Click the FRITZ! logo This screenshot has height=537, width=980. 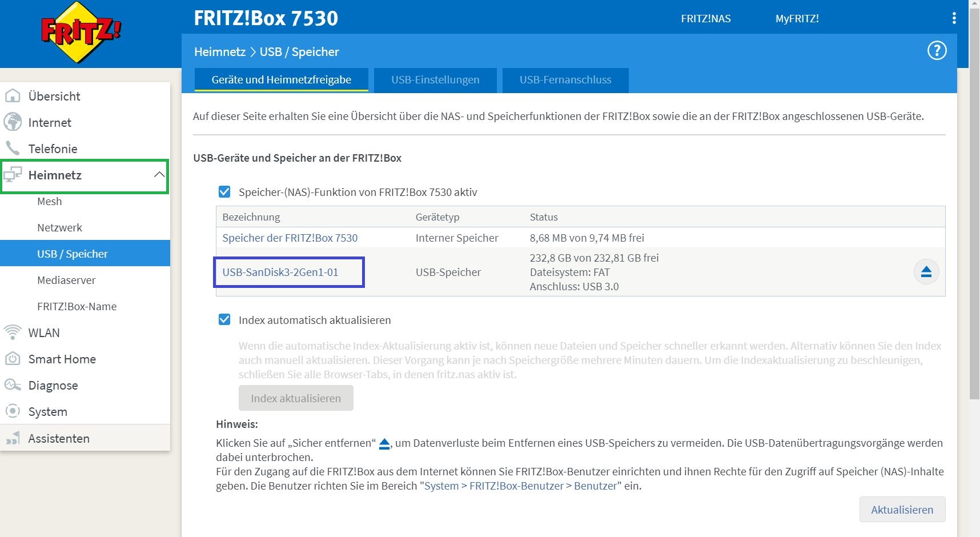pos(81,33)
